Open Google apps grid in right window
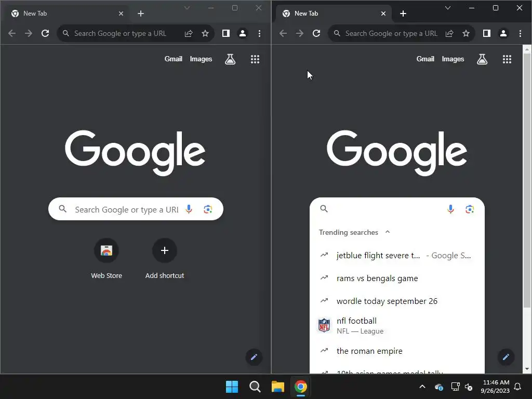 [x=507, y=59]
